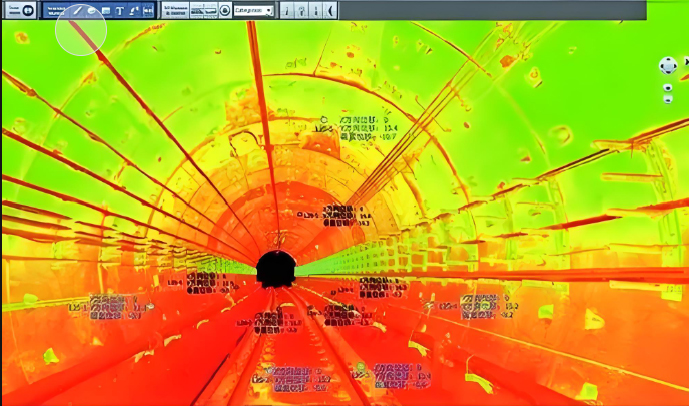689x406 pixels.
Task: Click the circular icon at toolbar far left
Action: [x=28, y=10]
